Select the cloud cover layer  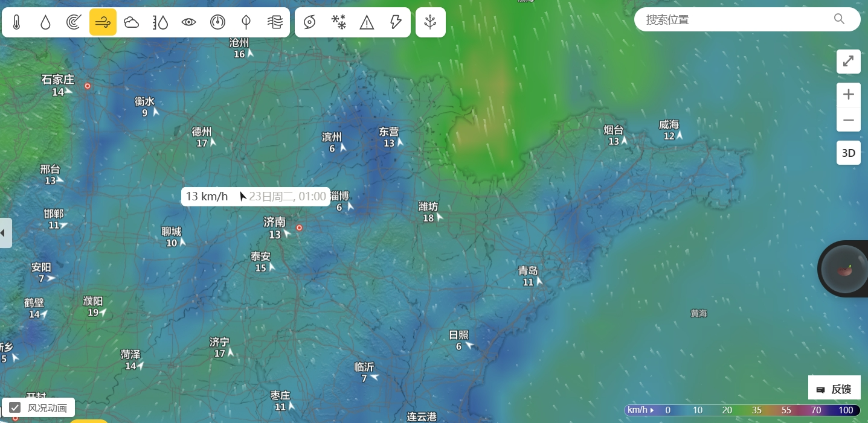(x=131, y=22)
